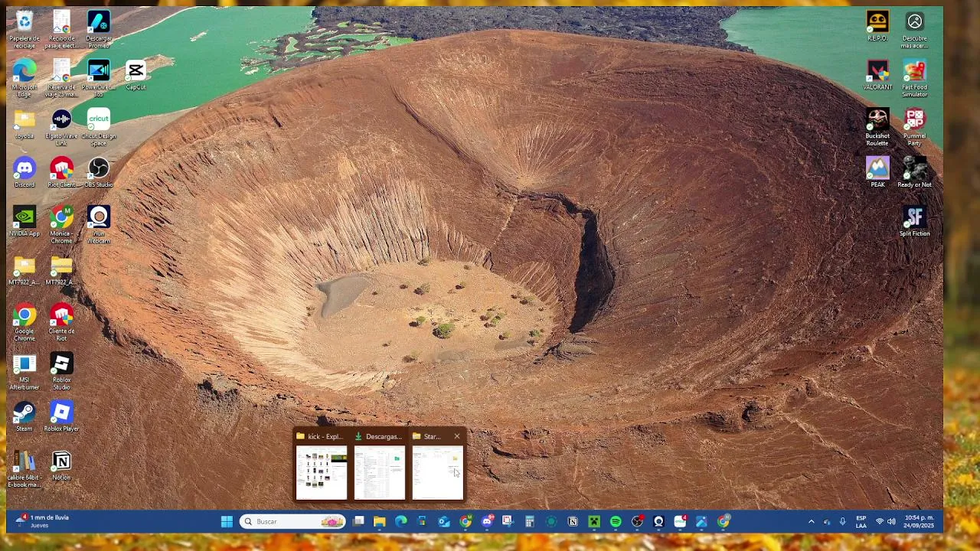980x551 pixels.
Task: Select the PowerDirector 365 shortcut
Action: (x=98, y=79)
